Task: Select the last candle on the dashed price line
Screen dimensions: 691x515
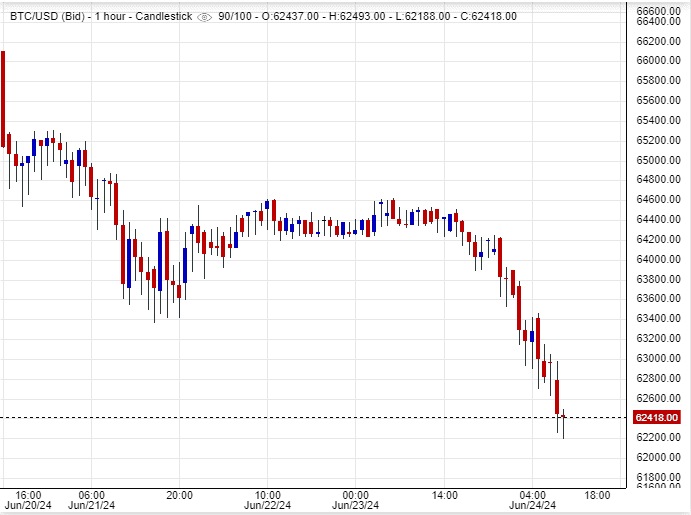Action: [x=564, y=419]
